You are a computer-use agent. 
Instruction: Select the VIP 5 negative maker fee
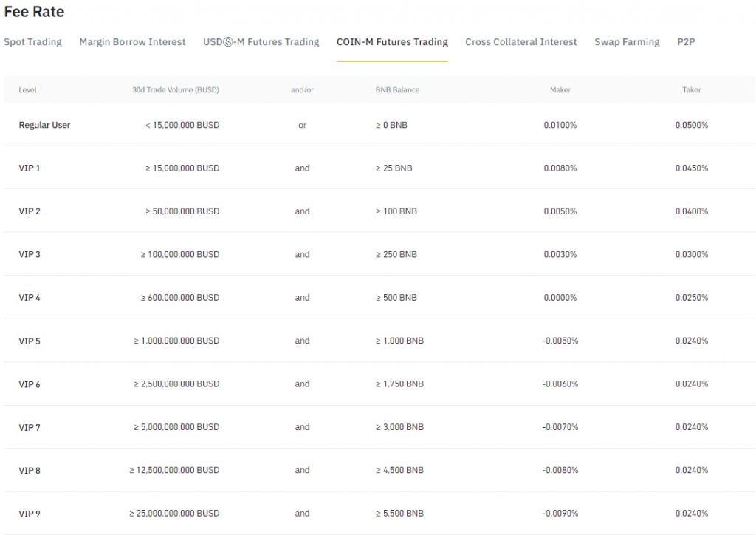pyautogui.click(x=562, y=341)
